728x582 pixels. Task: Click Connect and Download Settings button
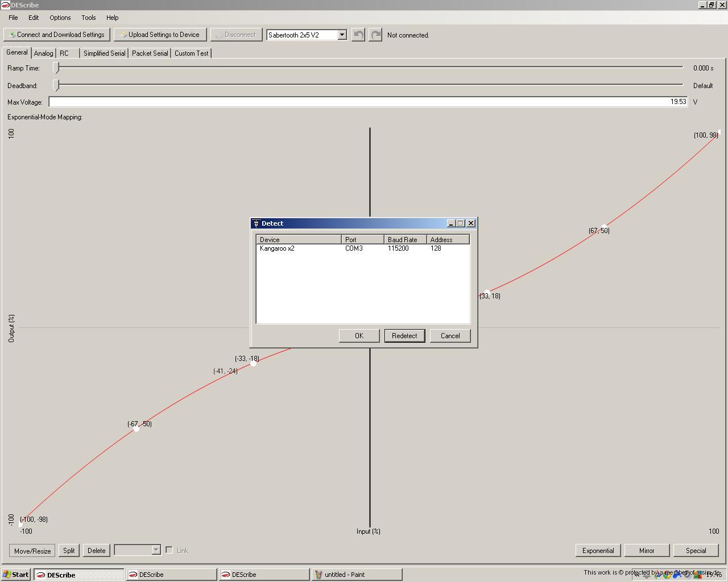click(57, 35)
